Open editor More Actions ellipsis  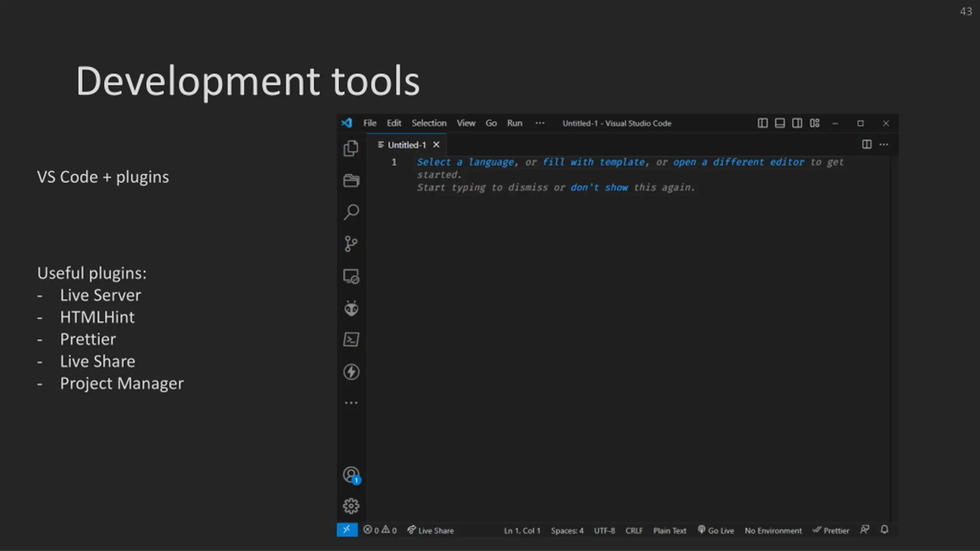tap(884, 144)
